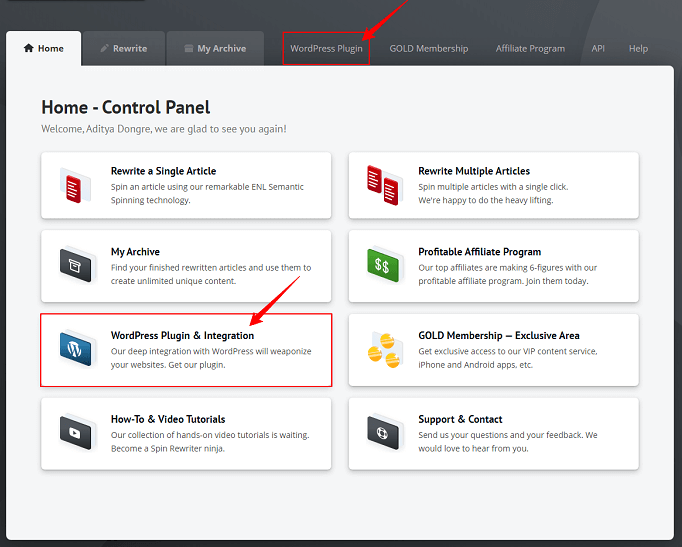Open WordPress Plugin & Integration heading
The width and height of the screenshot is (682, 547).
pyautogui.click(x=183, y=336)
